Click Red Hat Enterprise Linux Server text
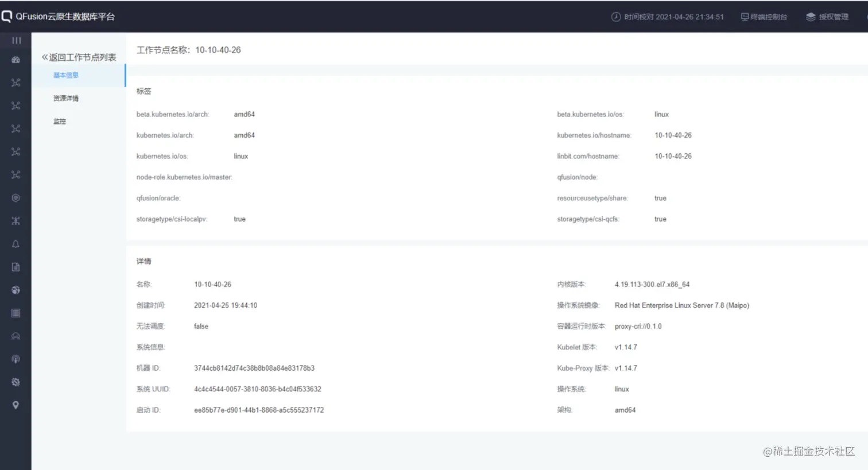The image size is (868, 470). click(x=682, y=305)
